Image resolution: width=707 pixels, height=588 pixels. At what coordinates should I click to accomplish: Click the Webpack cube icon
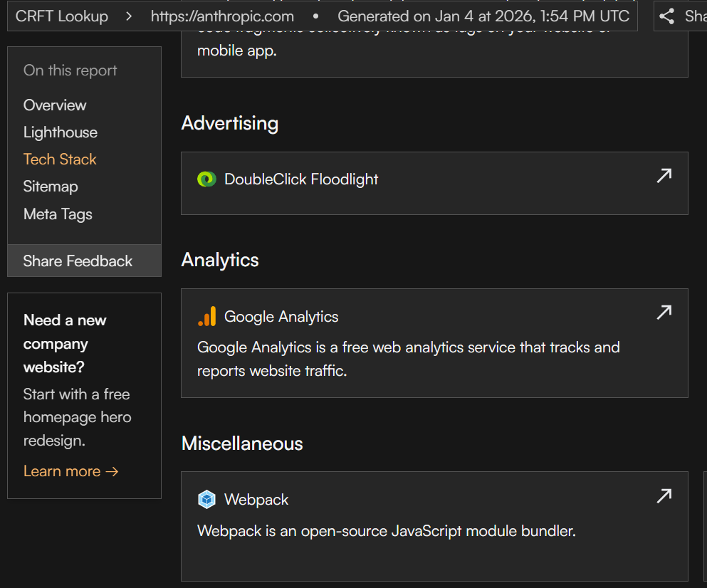(x=206, y=500)
